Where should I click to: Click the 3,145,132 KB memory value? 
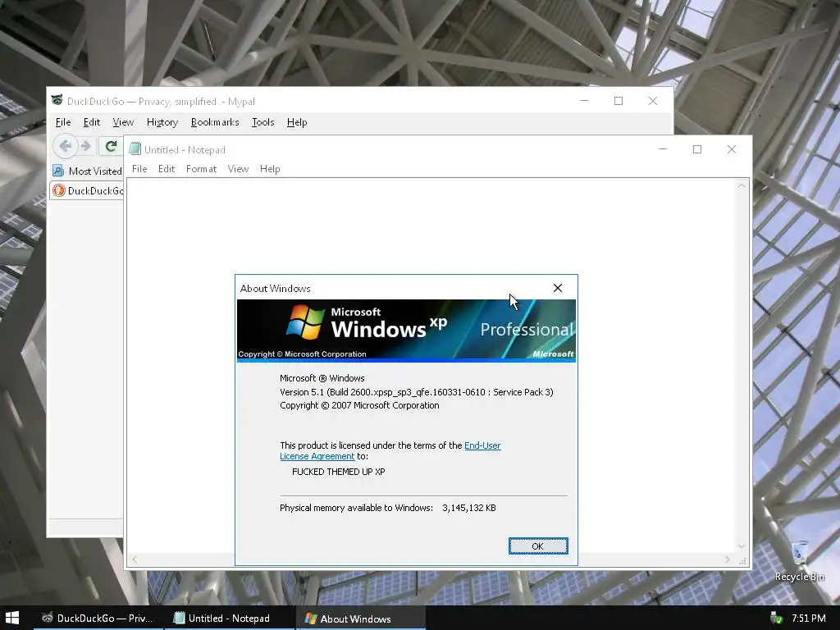469,508
